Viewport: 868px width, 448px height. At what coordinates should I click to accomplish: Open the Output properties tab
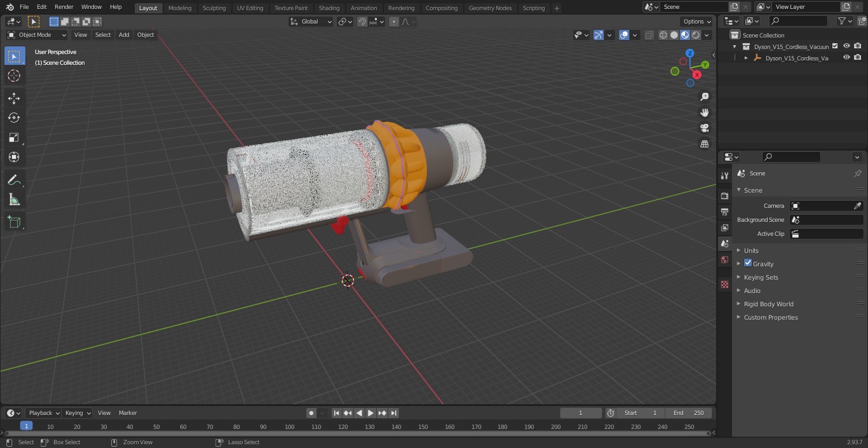pos(724,212)
